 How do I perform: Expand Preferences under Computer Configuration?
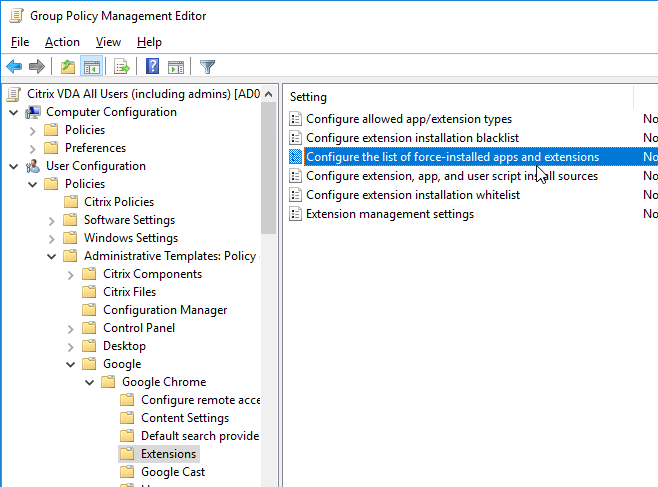point(33,149)
